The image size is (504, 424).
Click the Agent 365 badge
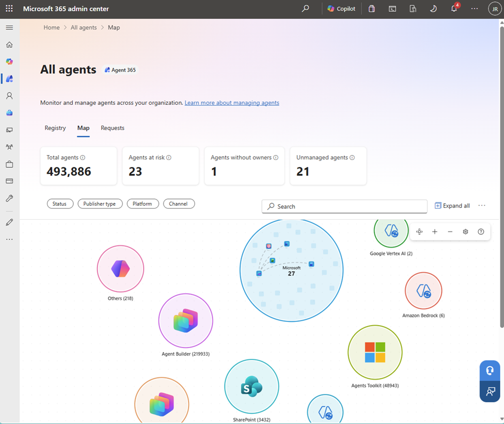click(120, 70)
